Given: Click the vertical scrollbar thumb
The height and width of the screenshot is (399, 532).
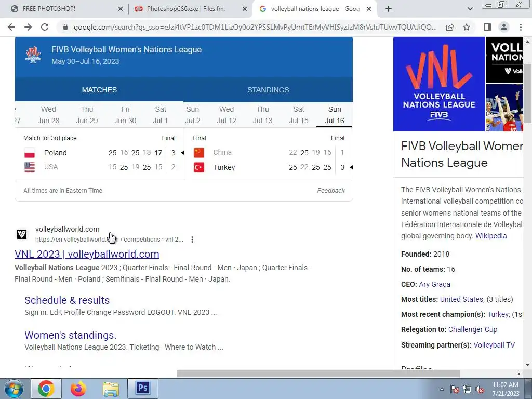Looking at the screenshot, I should click(527, 94).
